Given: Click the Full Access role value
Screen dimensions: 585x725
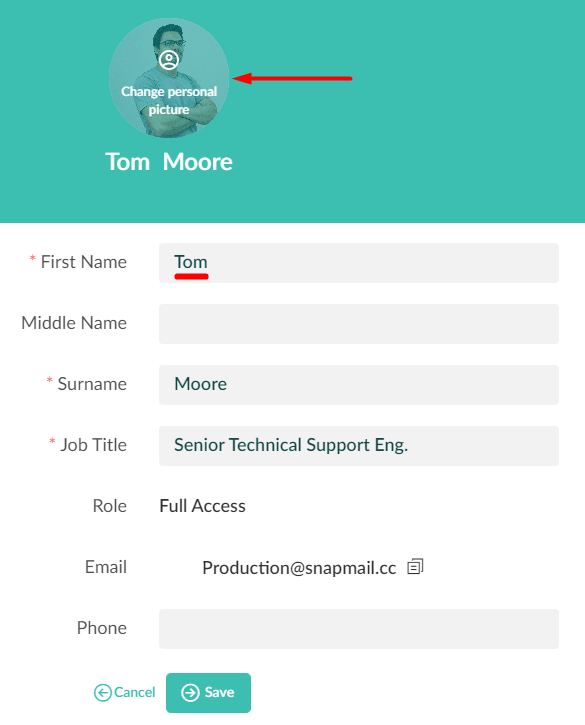Looking at the screenshot, I should click(x=203, y=506).
